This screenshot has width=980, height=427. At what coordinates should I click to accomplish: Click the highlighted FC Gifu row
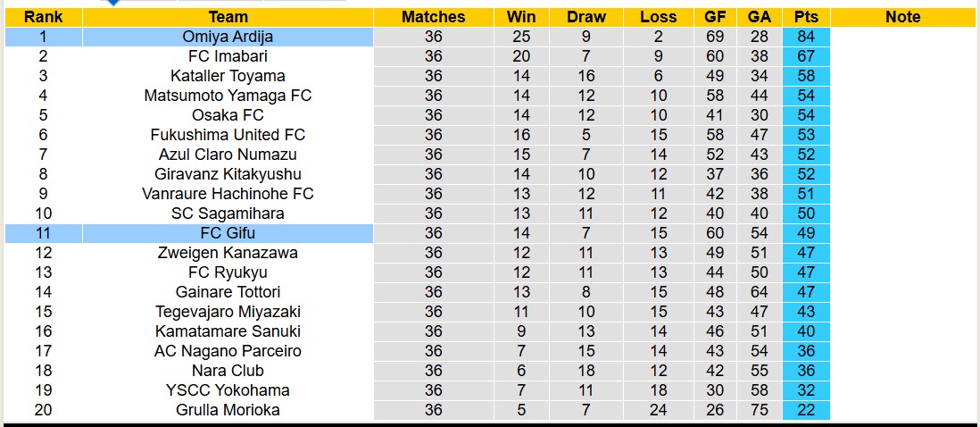(228, 233)
